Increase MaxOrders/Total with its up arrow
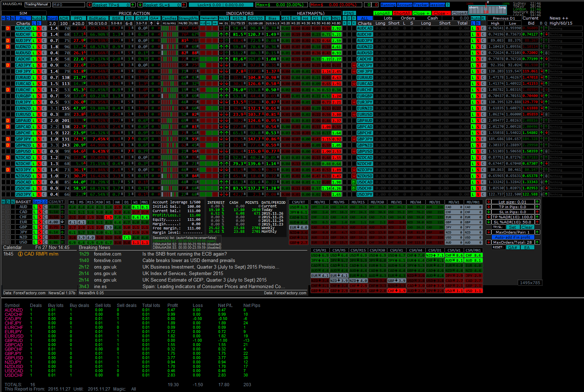This screenshot has width=584, height=392. (537, 243)
